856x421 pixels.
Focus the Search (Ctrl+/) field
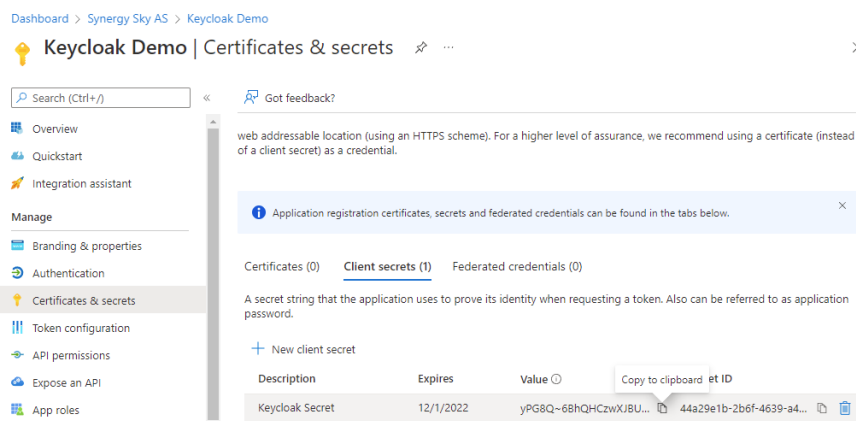pyautogui.click(x=101, y=98)
